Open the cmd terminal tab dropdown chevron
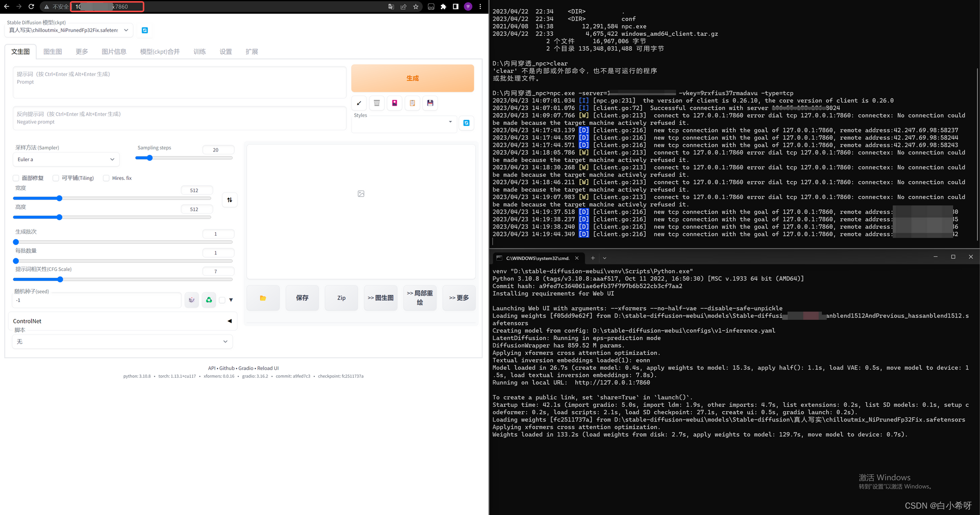This screenshot has width=980, height=515. 605,258
